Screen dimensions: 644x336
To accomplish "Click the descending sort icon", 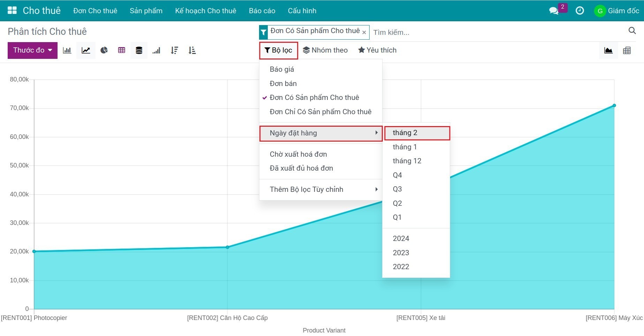I will [x=175, y=50].
